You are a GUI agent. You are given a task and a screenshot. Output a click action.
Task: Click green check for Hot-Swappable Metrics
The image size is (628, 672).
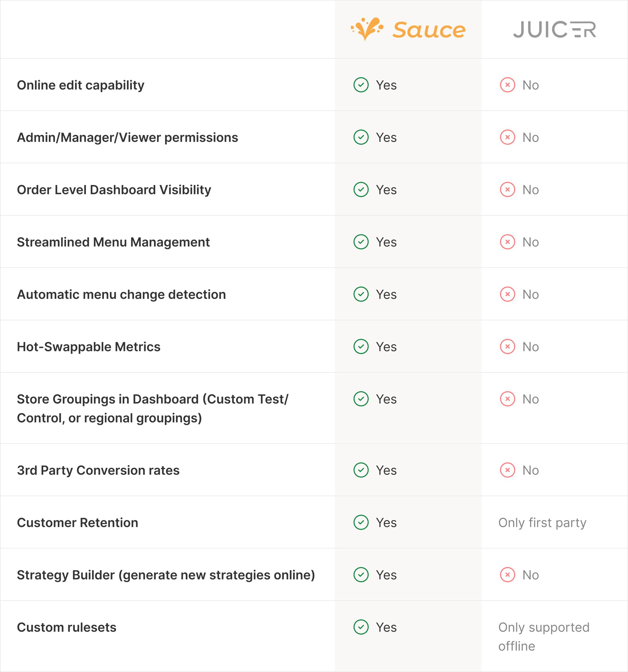(x=361, y=346)
